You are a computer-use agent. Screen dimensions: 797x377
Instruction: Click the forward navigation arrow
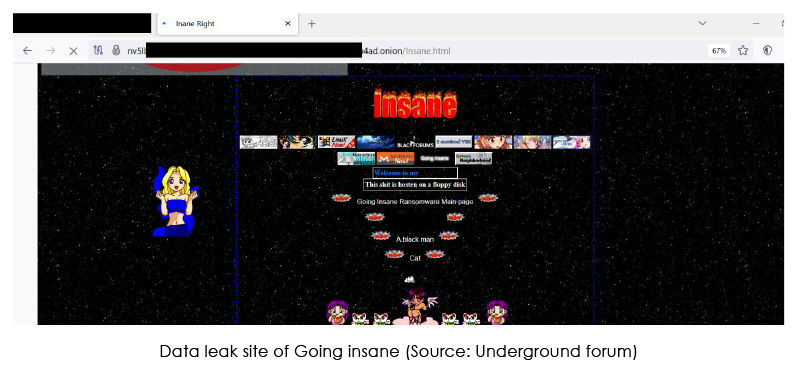point(51,51)
